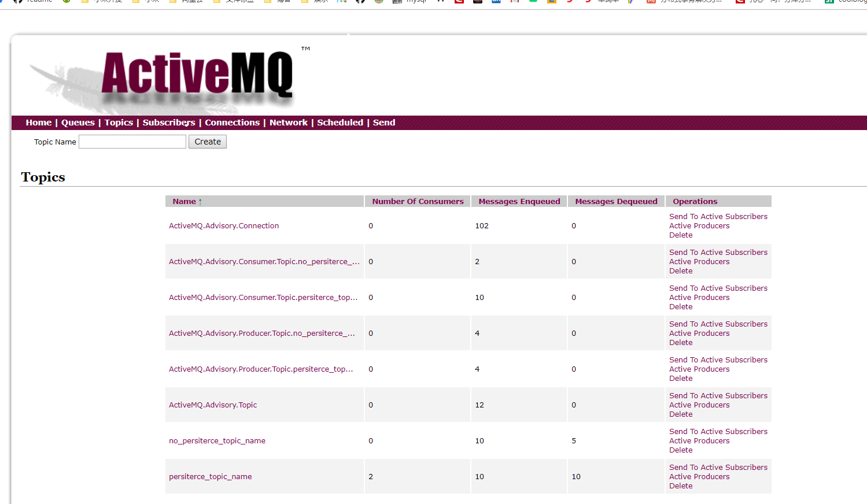Select consumer count 2 for persiterce_topic_name
Screen dimensions: 867x504
click(371, 477)
